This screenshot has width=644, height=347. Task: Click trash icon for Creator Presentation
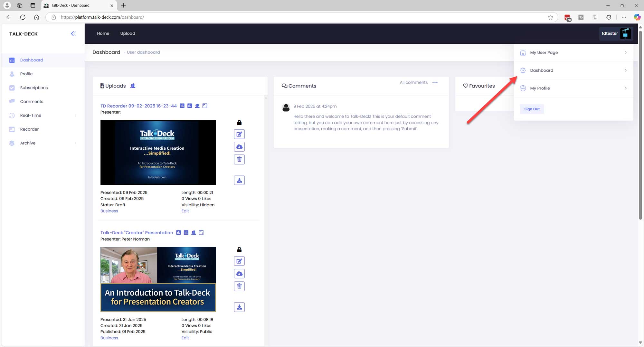tap(239, 286)
